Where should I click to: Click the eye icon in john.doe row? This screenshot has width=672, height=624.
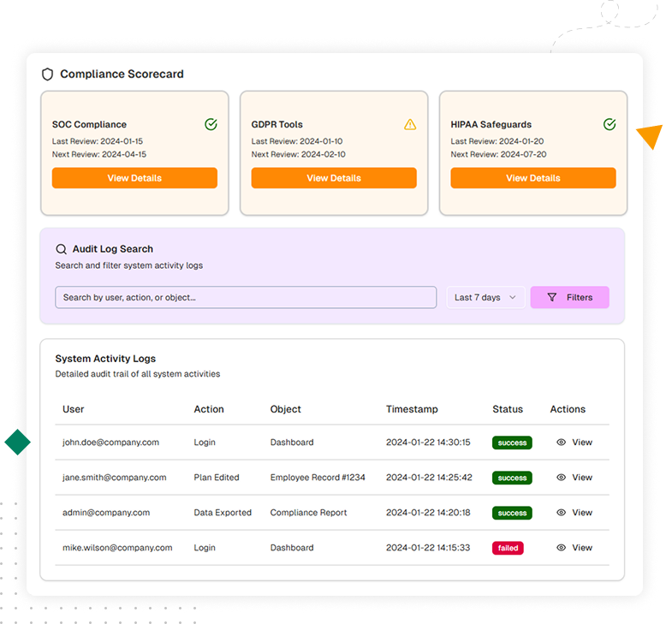561,443
